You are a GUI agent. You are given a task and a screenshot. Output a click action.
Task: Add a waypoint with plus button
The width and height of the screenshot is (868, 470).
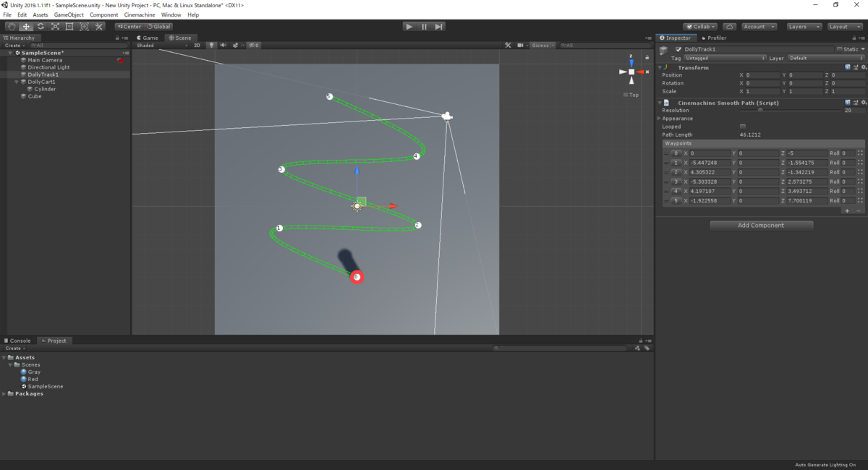(x=847, y=210)
